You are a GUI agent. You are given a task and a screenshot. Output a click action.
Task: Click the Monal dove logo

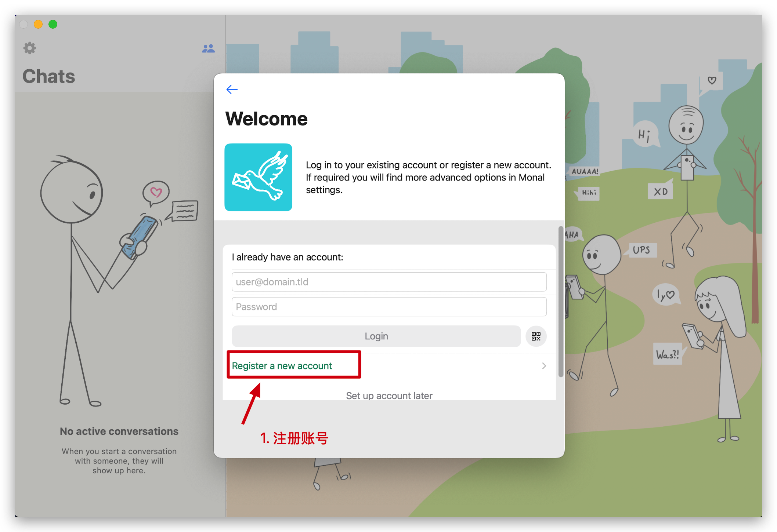(x=258, y=177)
